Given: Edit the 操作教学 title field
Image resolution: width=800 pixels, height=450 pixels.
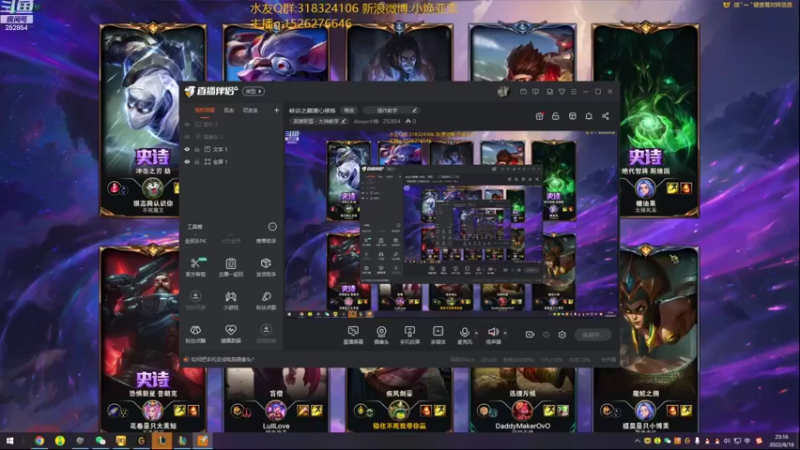Looking at the screenshot, I should click(x=391, y=110).
